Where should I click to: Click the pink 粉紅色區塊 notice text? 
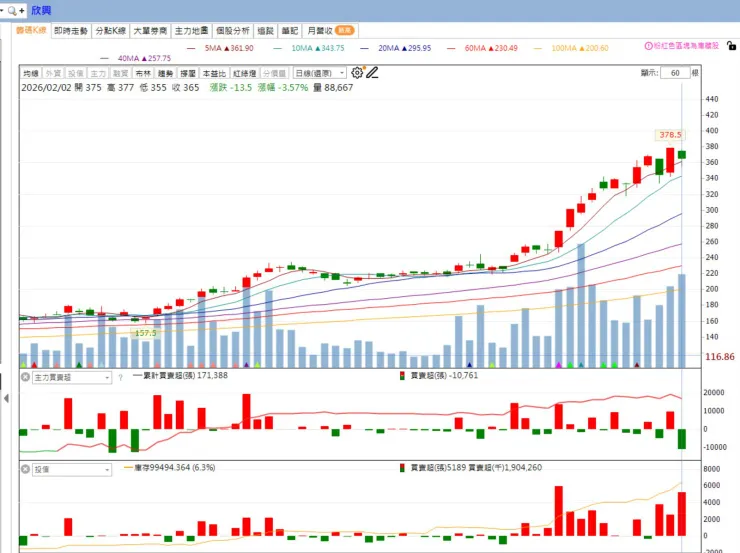point(686,46)
